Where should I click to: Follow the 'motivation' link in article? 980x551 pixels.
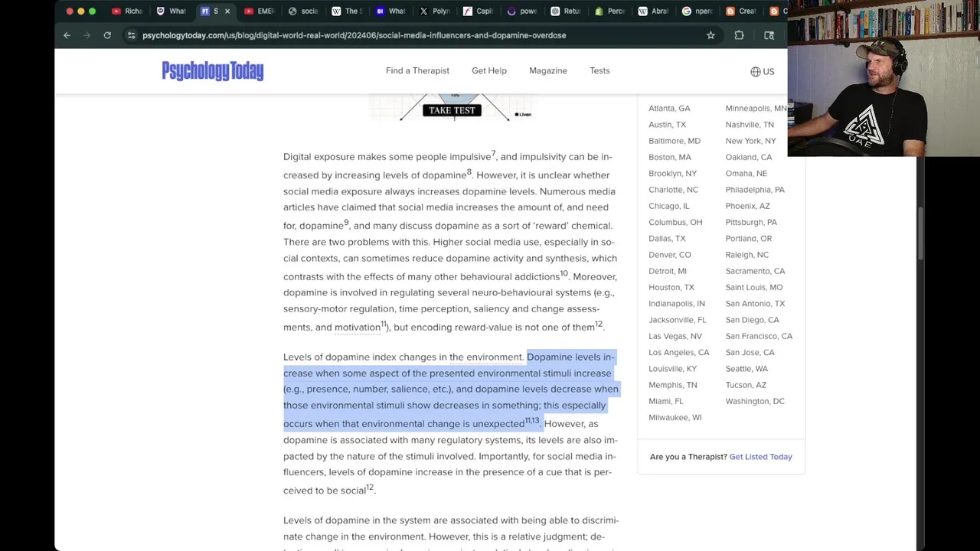(358, 328)
